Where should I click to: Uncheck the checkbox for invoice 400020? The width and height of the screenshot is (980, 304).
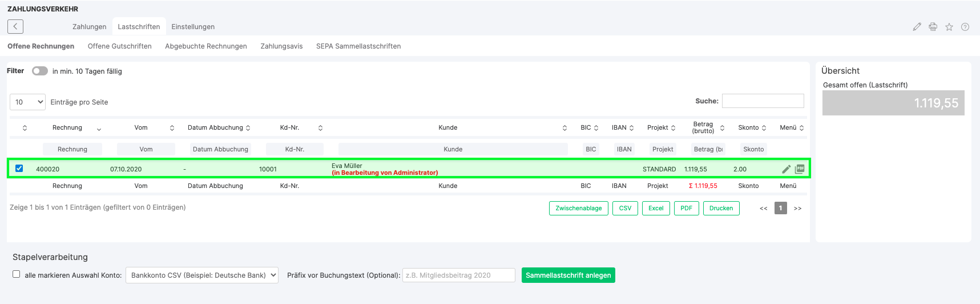point(19,169)
